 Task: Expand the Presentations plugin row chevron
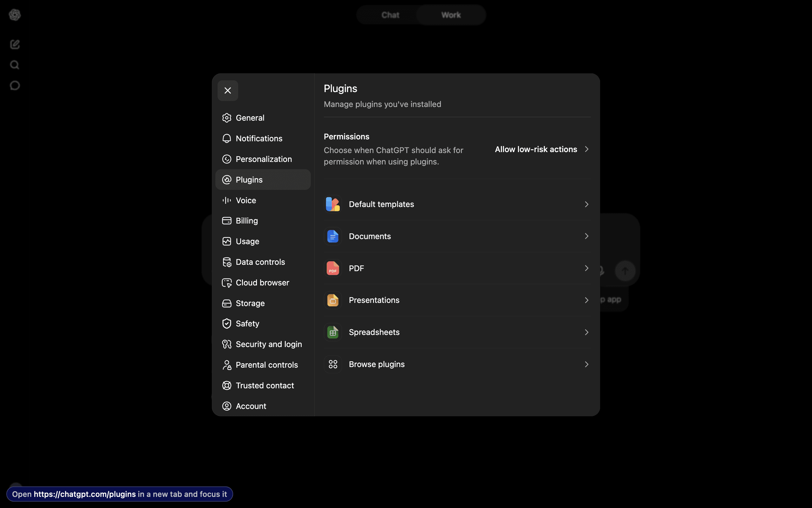point(586,300)
